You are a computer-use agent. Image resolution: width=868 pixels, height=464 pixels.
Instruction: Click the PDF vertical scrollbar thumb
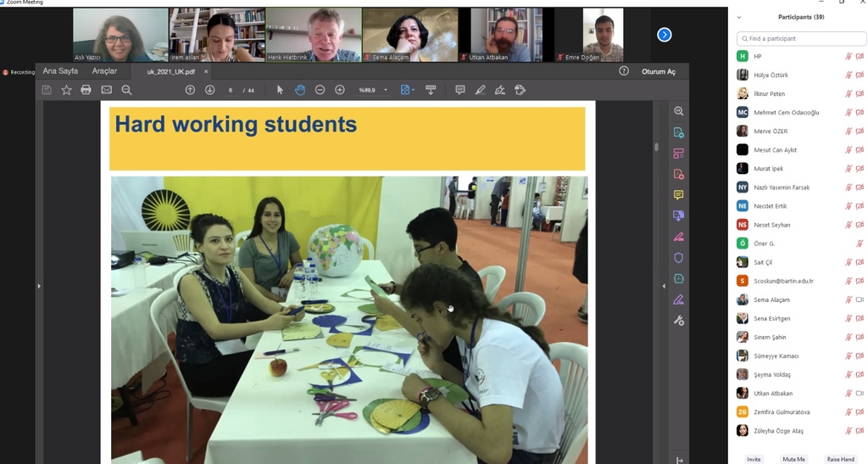[657, 147]
